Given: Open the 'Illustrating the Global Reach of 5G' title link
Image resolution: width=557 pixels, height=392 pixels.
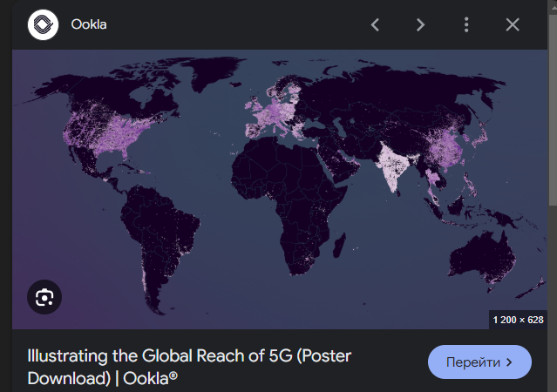Looking at the screenshot, I should 189,367.
